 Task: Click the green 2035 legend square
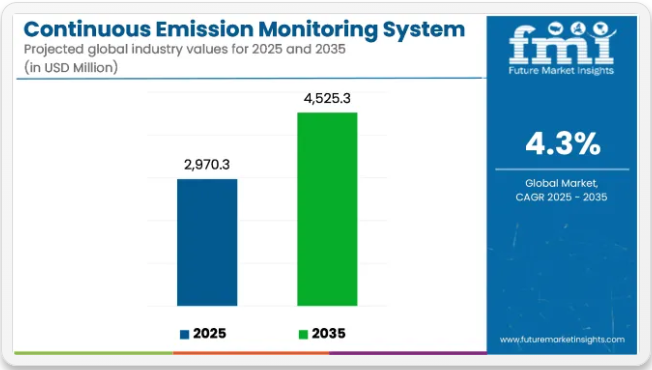coord(303,334)
